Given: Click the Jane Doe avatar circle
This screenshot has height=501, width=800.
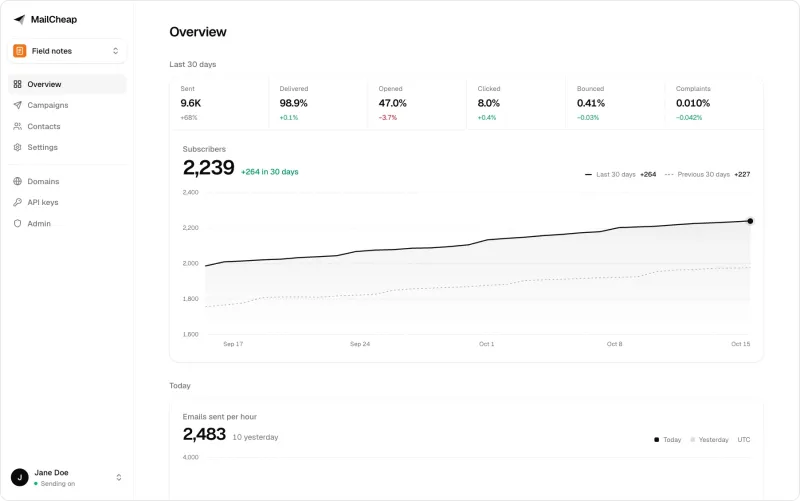Looking at the screenshot, I should pyautogui.click(x=19, y=478).
